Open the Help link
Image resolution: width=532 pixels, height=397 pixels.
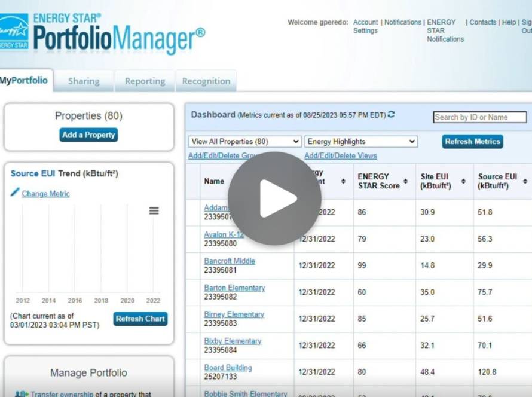coord(509,22)
